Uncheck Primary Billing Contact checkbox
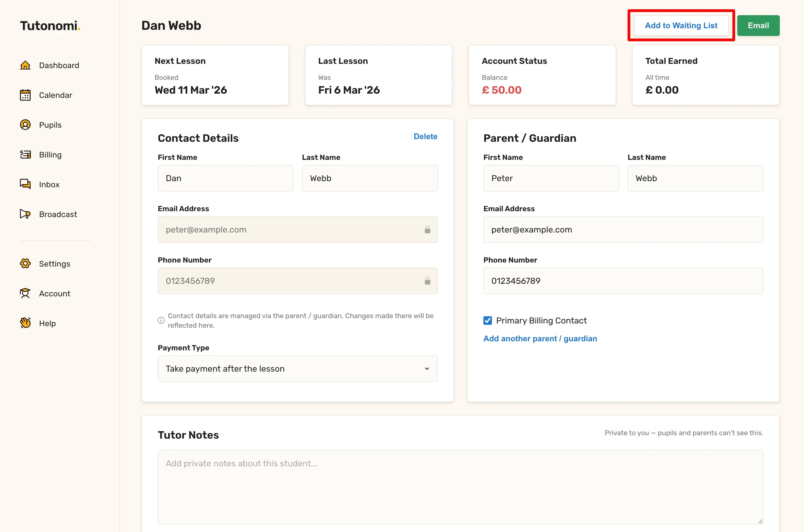The height and width of the screenshot is (532, 804). [x=487, y=321]
